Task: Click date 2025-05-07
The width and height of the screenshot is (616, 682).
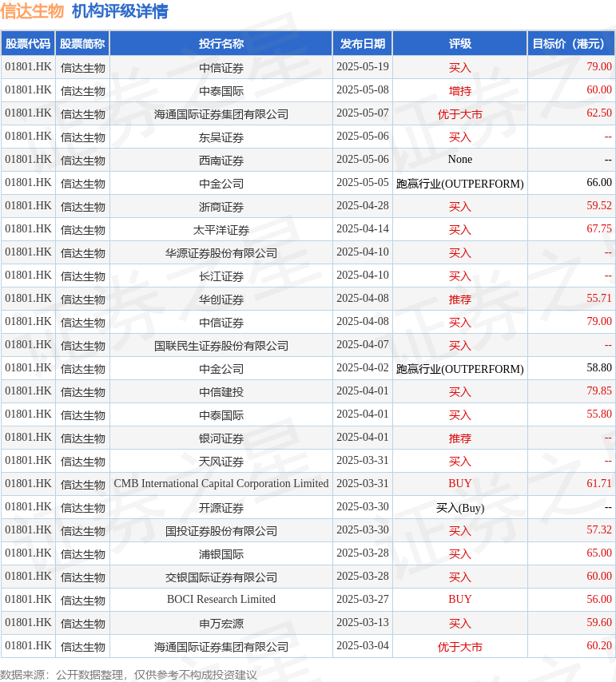Action: coord(363,113)
